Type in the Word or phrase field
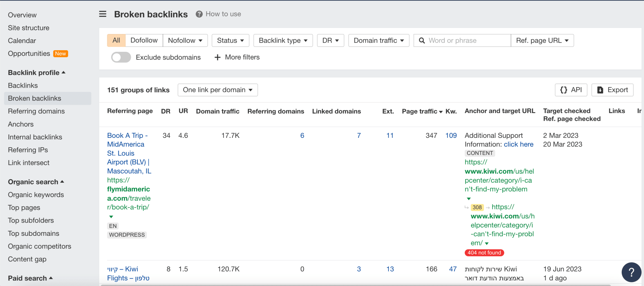The image size is (644, 286). click(462, 40)
